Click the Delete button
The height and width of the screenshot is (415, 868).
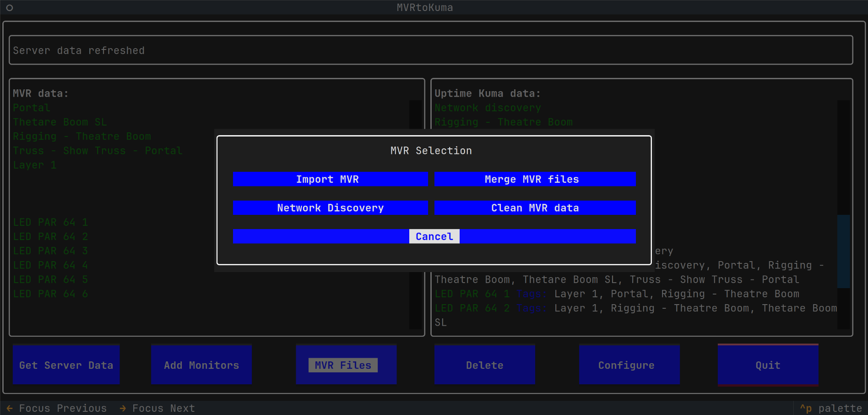coord(485,365)
